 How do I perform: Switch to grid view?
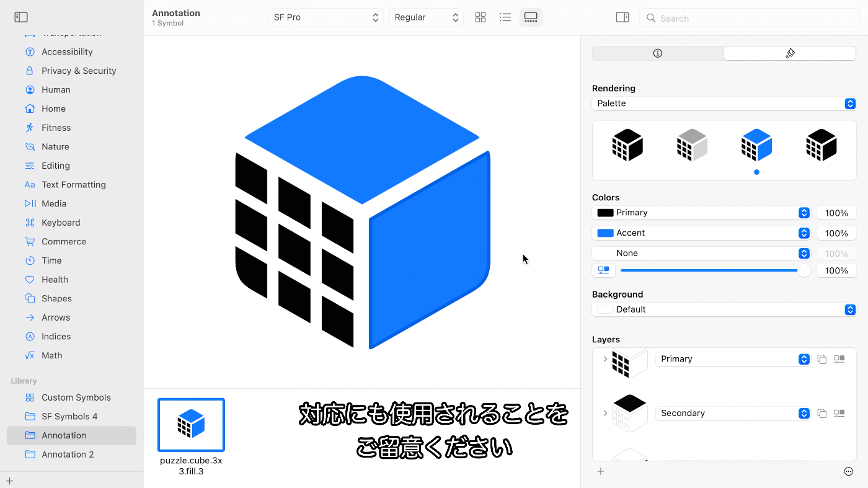pyautogui.click(x=480, y=17)
